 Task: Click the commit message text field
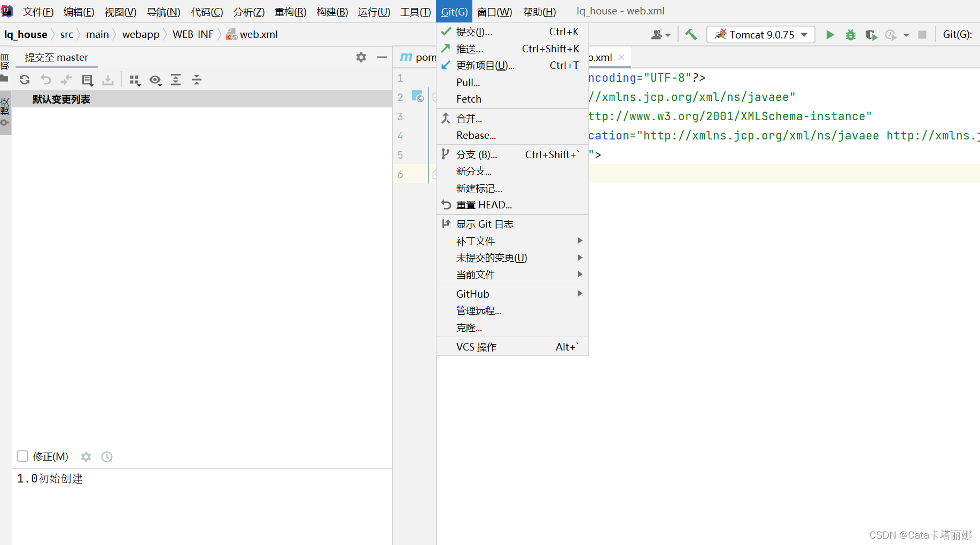(202, 506)
